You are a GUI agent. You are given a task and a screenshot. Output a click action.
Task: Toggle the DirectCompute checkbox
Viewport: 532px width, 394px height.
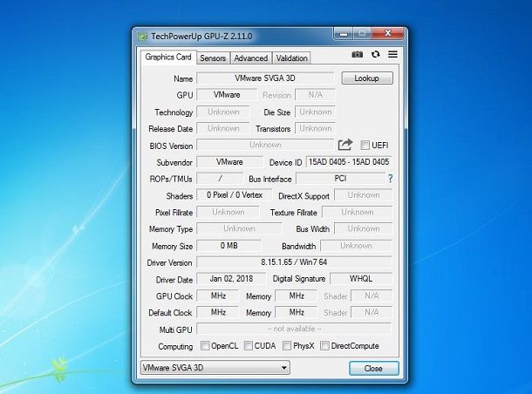(x=324, y=346)
